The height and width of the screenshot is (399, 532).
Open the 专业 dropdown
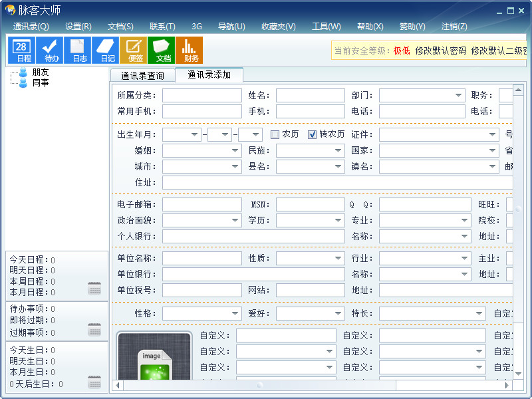coord(464,220)
